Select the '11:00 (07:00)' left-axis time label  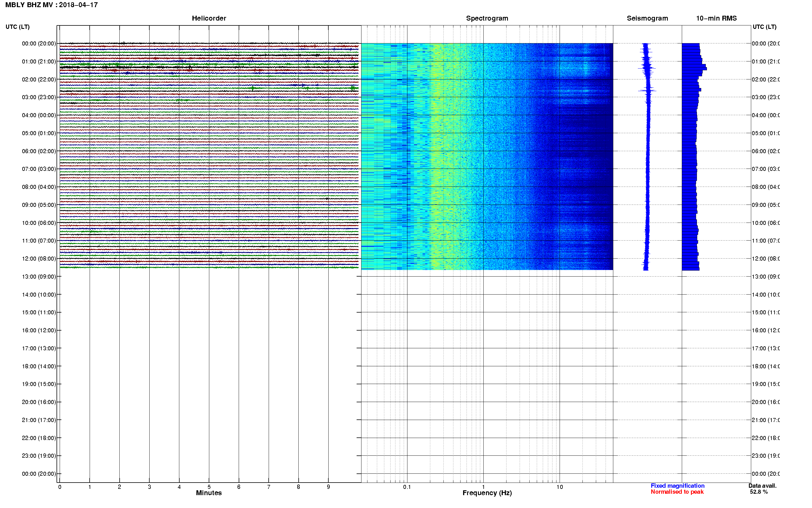pos(39,241)
